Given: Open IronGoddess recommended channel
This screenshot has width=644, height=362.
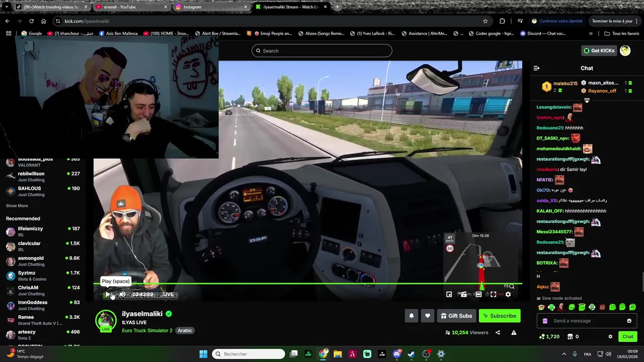Looking at the screenshot, I should [x=43, y=305].
